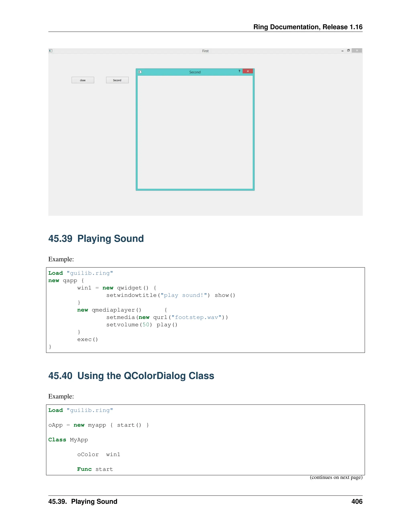Click the "(continues on next page)" note

coord(336,477)
